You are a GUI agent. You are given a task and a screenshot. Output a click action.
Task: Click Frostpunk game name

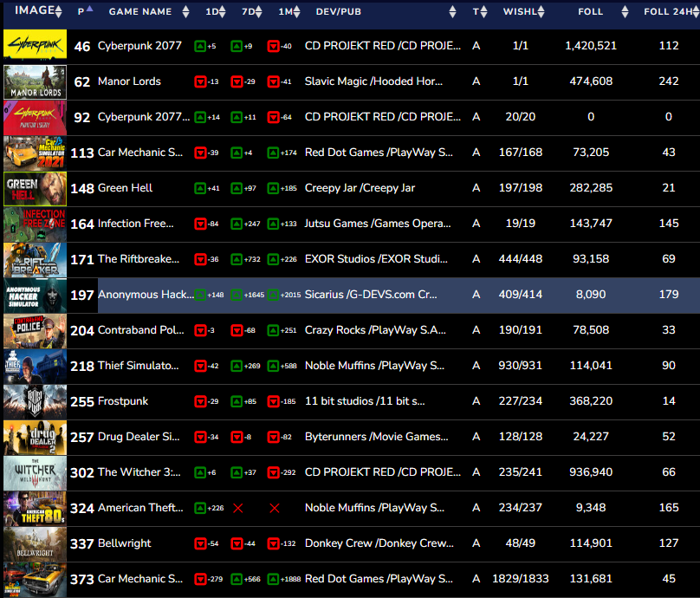point(123,401)
